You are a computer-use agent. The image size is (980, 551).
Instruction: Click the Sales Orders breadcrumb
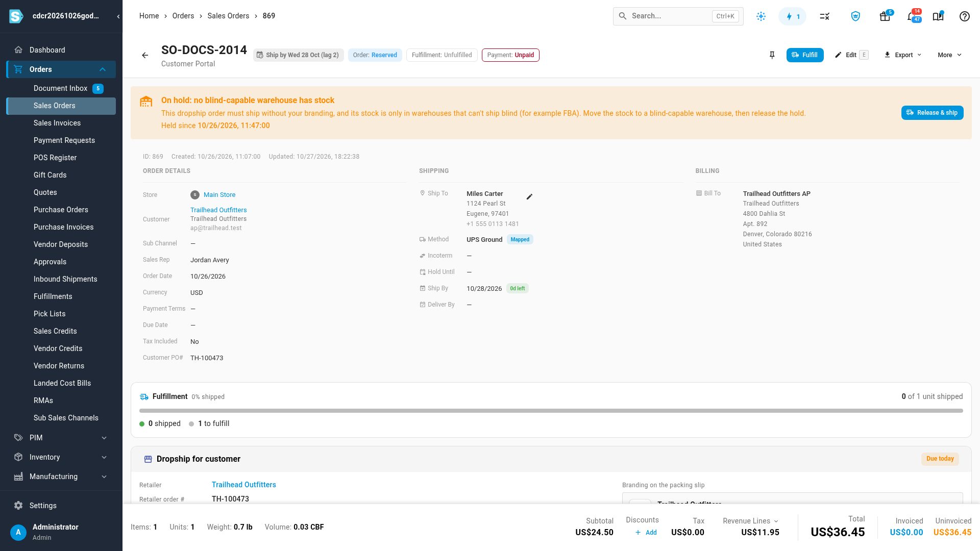tap(228, 16)
